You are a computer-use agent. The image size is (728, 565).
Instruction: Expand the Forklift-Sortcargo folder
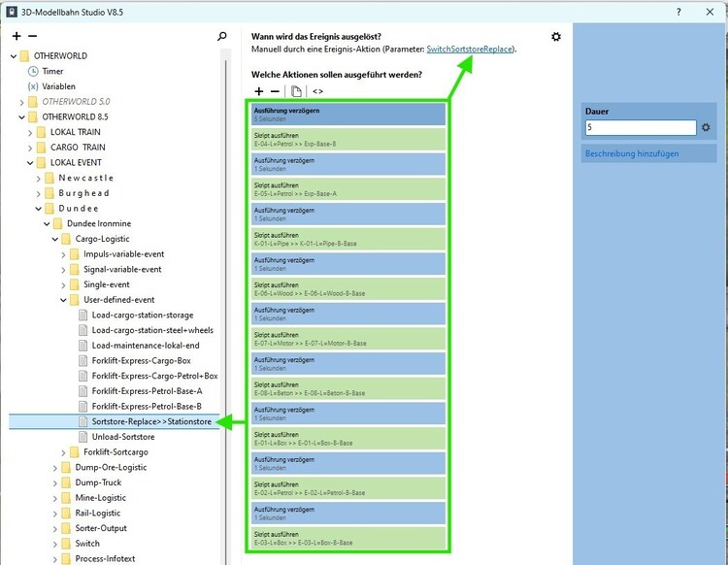tap(63, 452)
